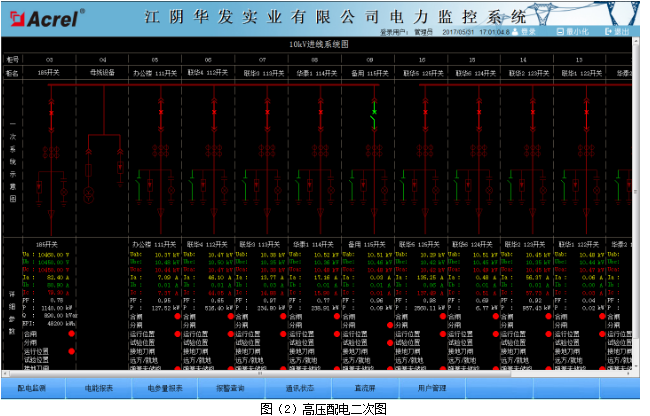This screenshot has height=416, width=650.
Task: Open the 通讯状态 tab
Action: 299,388
